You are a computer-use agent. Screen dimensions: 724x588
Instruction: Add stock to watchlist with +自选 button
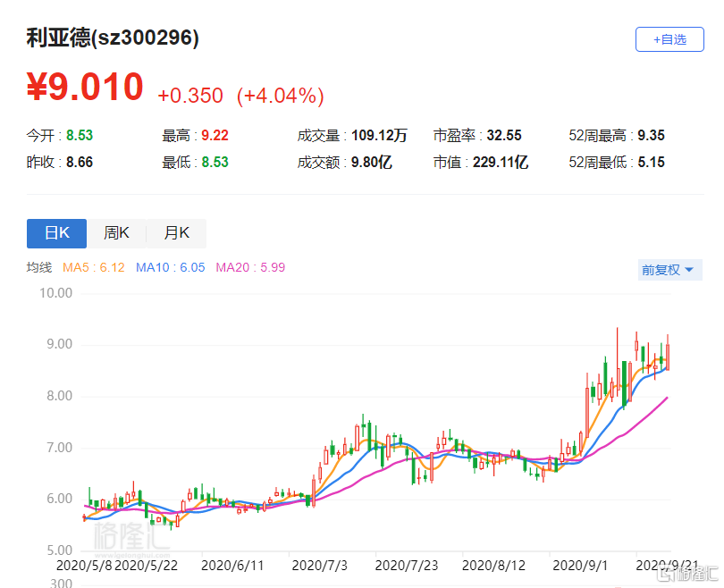pos(669,39)
